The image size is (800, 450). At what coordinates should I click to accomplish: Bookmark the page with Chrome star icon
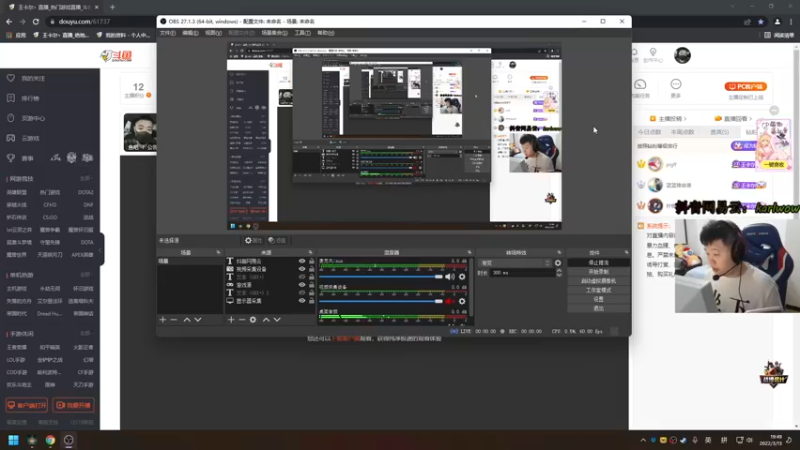coord(761,21)
